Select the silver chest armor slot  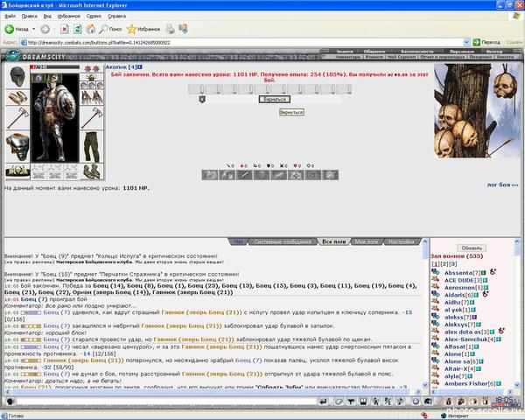(x=17, y=147)
